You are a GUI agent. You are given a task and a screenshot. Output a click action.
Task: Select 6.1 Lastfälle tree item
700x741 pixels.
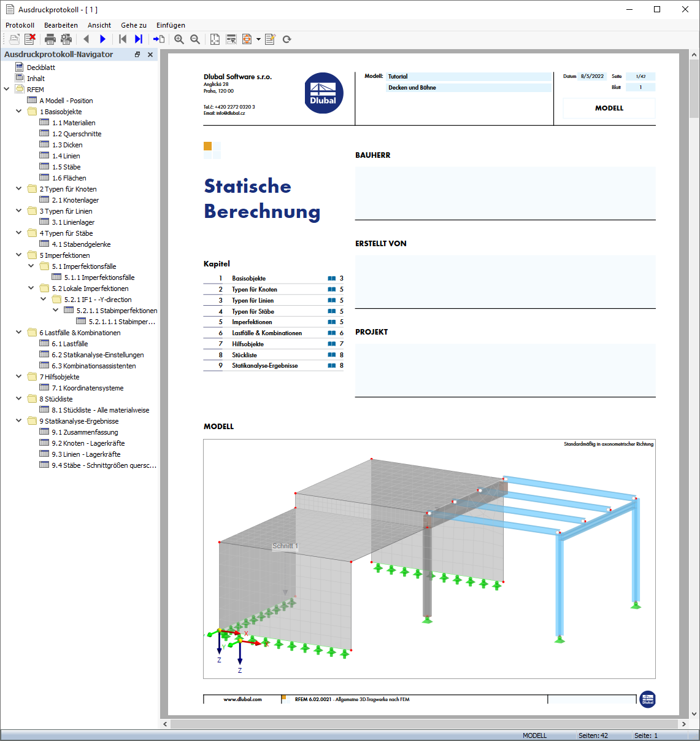pos(70,344)
